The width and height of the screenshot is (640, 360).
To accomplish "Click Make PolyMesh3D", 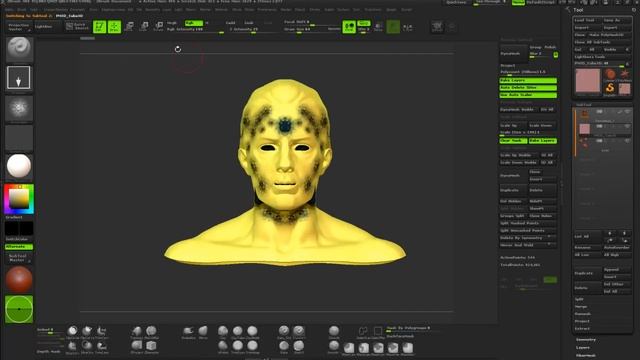I will point(610,35).
